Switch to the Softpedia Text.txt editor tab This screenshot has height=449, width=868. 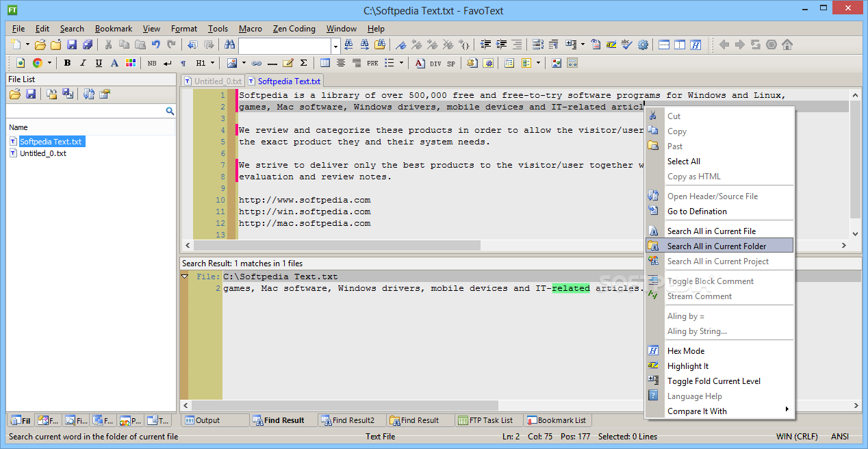[x=284, y=81]
